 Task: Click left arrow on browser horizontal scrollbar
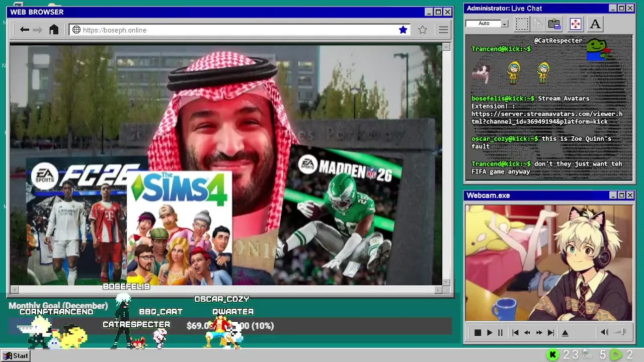click(x=14, y=290)
